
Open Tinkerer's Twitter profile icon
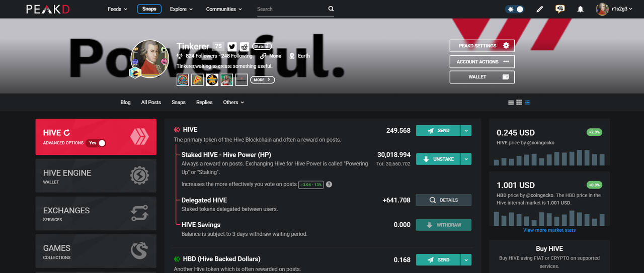click(x=232, y=46)
